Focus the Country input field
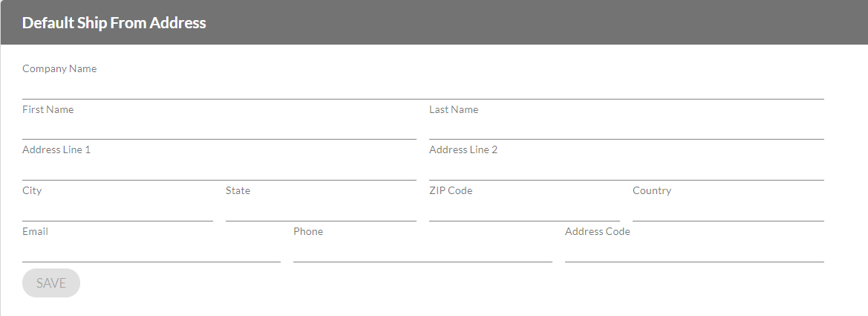Screen dimensions: 868x316 click(728, 211)
